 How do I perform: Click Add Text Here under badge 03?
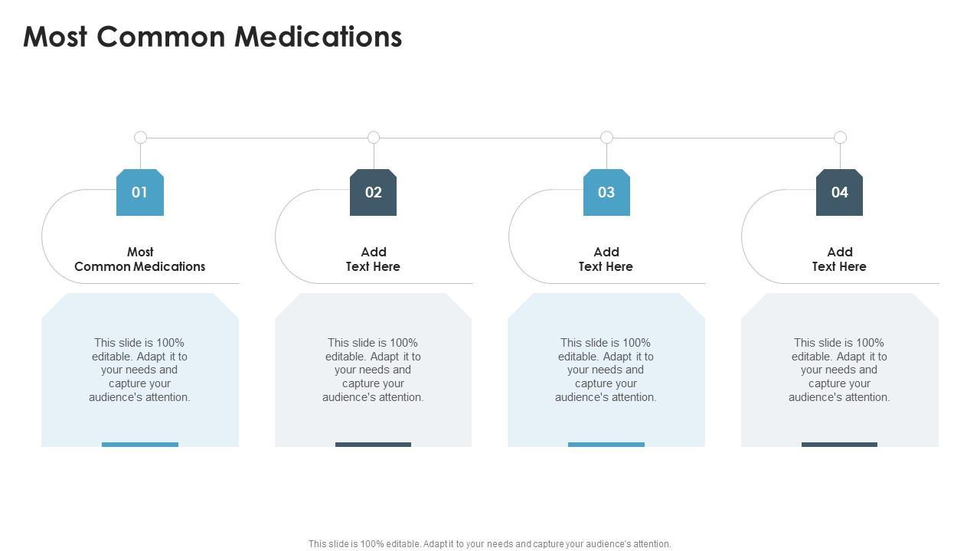point(606,259)
